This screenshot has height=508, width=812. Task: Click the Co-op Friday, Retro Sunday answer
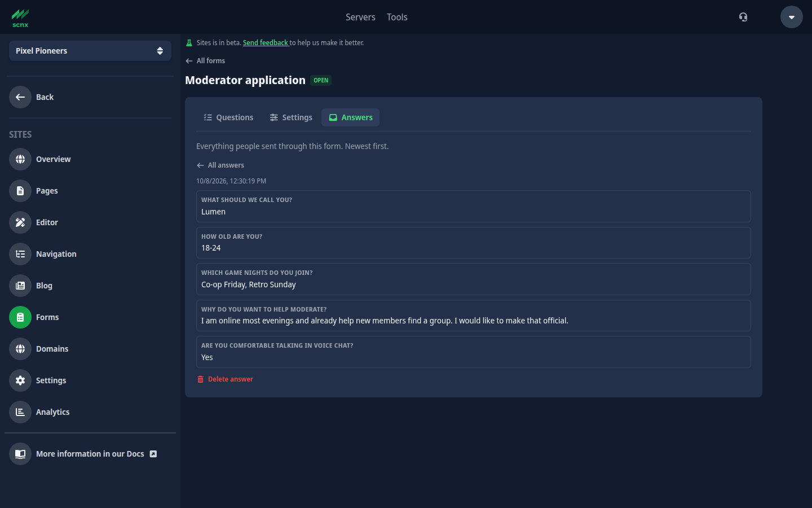point(249,284)
